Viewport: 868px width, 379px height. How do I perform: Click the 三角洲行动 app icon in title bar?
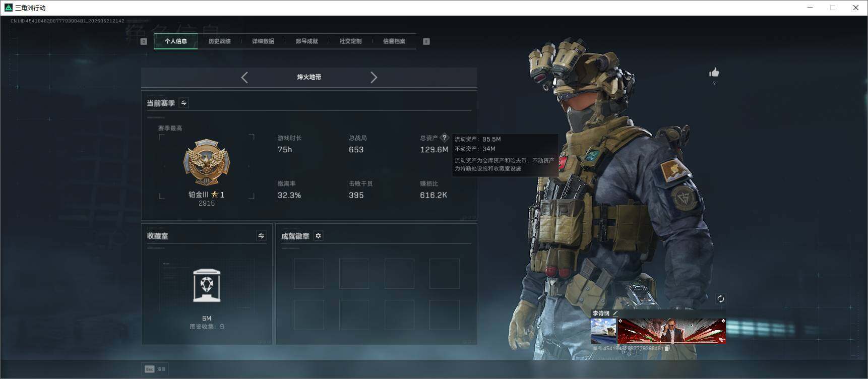pyautogui.click(x=8, y=8)
